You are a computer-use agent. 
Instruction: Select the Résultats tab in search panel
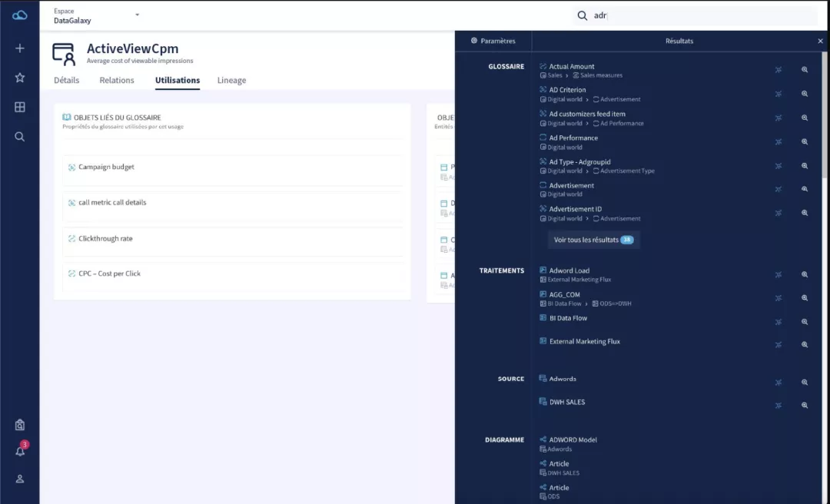(x=679, y=41)
